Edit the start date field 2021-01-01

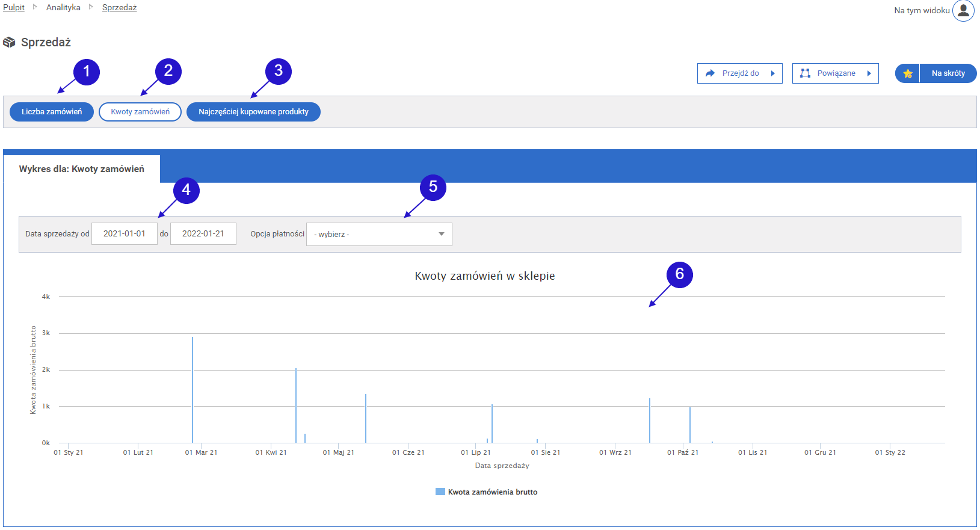pos(125,234)
